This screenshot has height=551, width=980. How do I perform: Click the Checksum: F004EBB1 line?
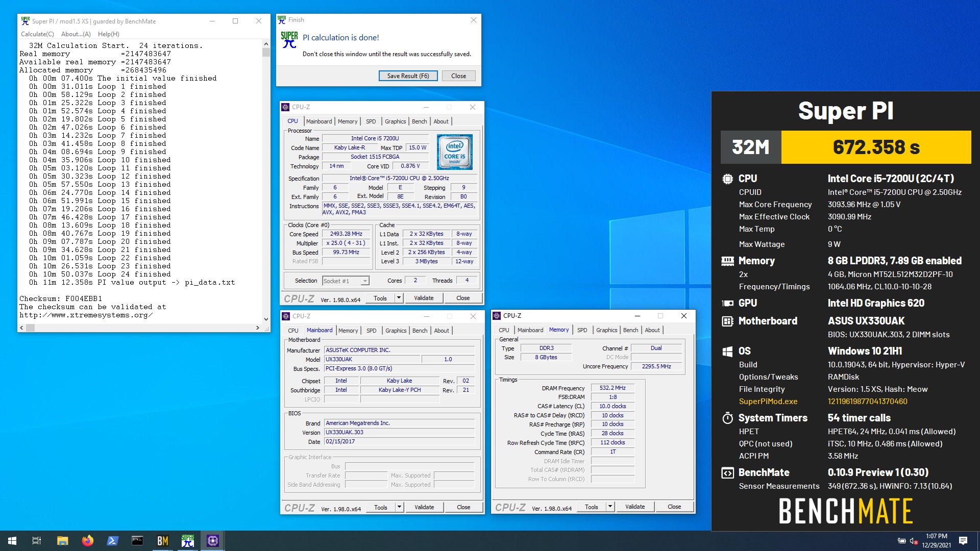pyautogui.click(x=61, y=298)
